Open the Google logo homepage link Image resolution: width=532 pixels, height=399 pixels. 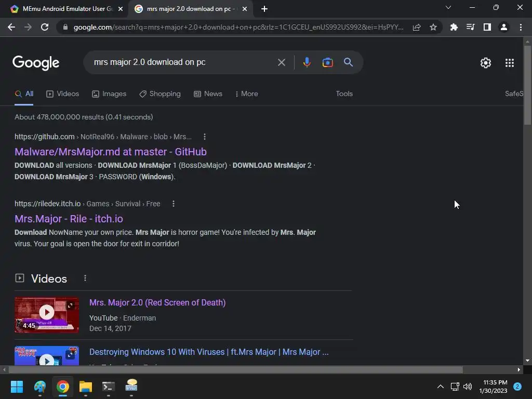pyautogui.click(x=36, y=63)
